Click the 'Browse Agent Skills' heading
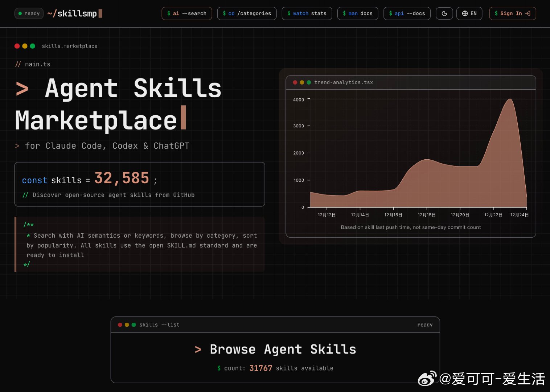 pos(283,349)
